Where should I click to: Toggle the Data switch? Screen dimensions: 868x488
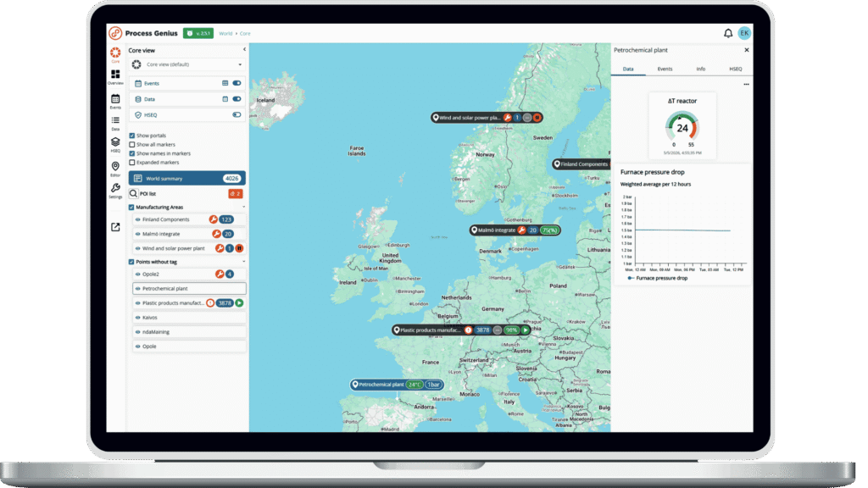236,99
